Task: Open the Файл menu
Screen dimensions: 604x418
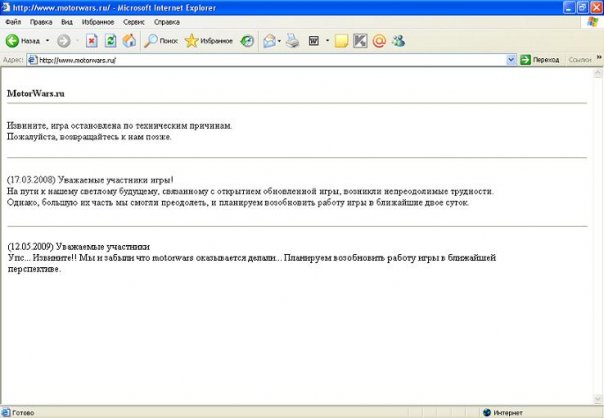Action: [13, 21]
